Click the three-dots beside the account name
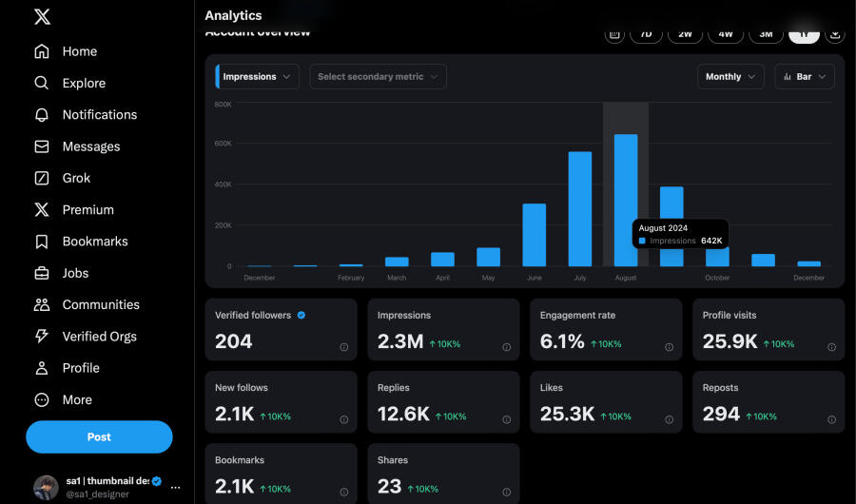Image resolution: width=856 pixels, height=504 pixels. 175,487
